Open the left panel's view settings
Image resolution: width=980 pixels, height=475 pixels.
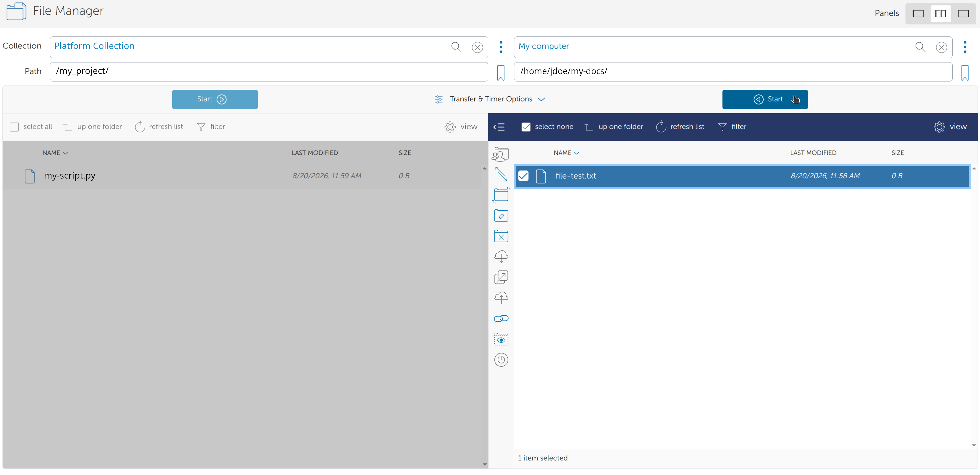pyautogui.click(x=461, y=127)
